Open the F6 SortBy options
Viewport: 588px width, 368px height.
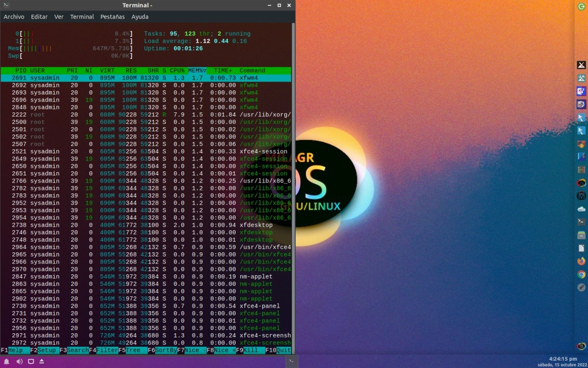coord(162,350)
